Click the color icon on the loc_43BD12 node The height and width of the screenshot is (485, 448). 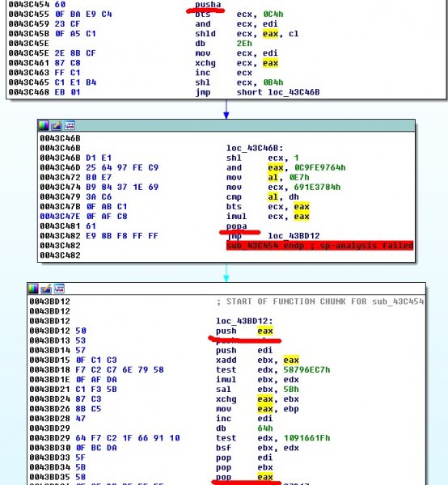33,289
